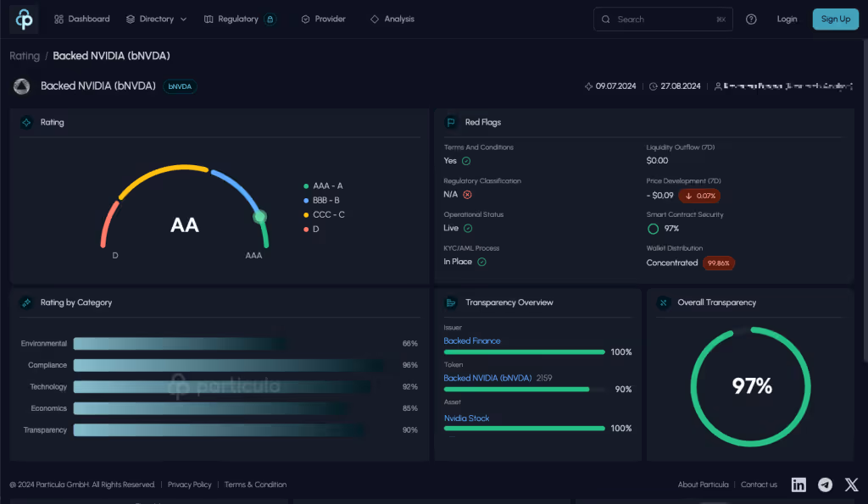This screenshot has width=868, height=504.
Task: Click the lock badge next to Regulatory
Action: (x=270, y=18)
